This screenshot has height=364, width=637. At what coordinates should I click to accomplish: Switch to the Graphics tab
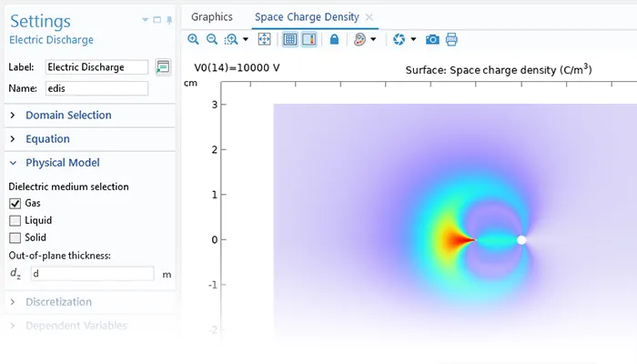211,16
